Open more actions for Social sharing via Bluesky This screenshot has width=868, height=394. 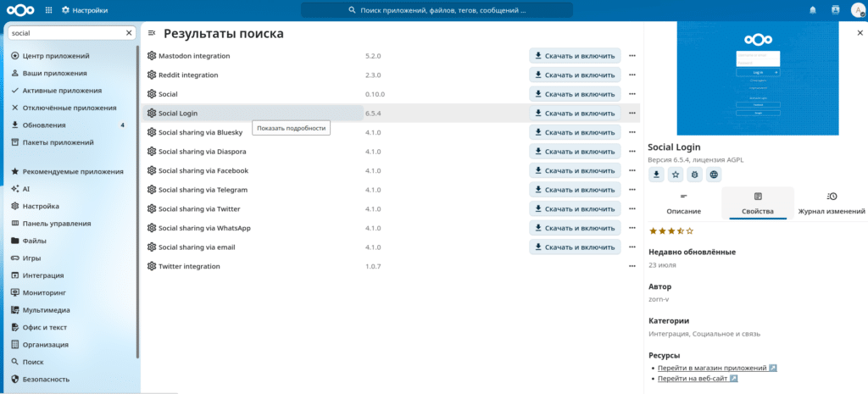click(632, 132)
